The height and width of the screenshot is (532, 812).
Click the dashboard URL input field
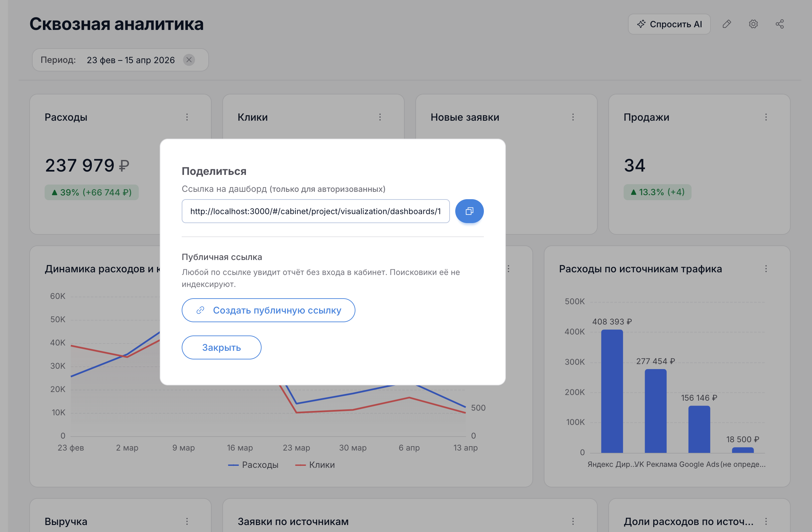[315, 211]
